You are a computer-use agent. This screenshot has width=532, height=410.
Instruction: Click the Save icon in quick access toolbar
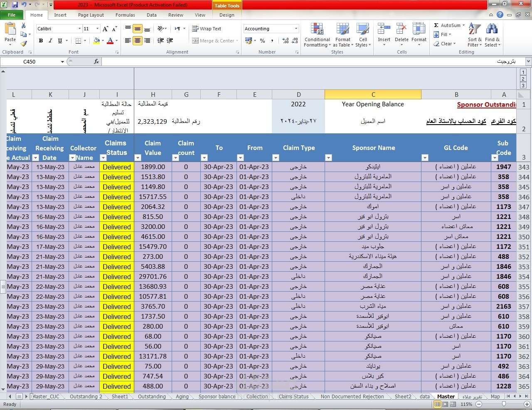(x=15, y=5)
